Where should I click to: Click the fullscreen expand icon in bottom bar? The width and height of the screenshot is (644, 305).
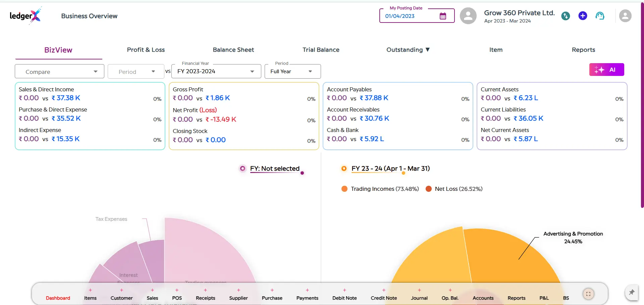588,294
